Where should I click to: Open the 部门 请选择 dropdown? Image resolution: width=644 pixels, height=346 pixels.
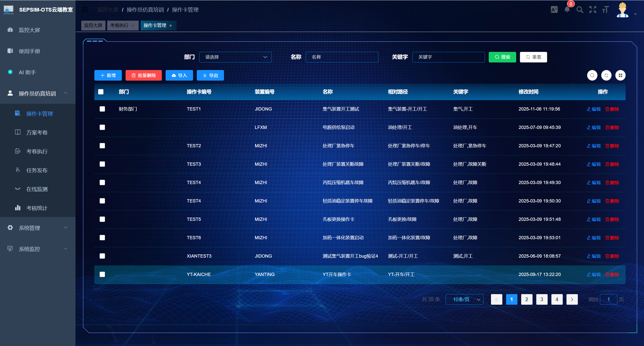tap(235, 57)
